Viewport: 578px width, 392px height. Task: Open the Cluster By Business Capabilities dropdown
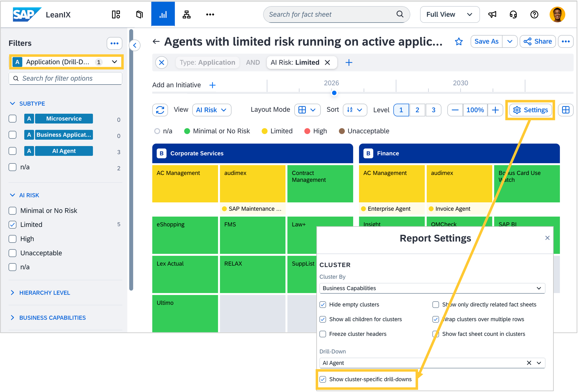pos(432,288)
